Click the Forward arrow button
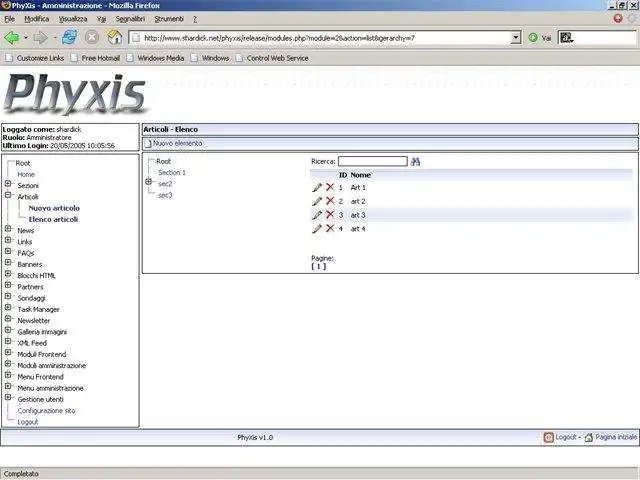Image resolution: width=640 pixels, height=480 pixels. point(40,38)
